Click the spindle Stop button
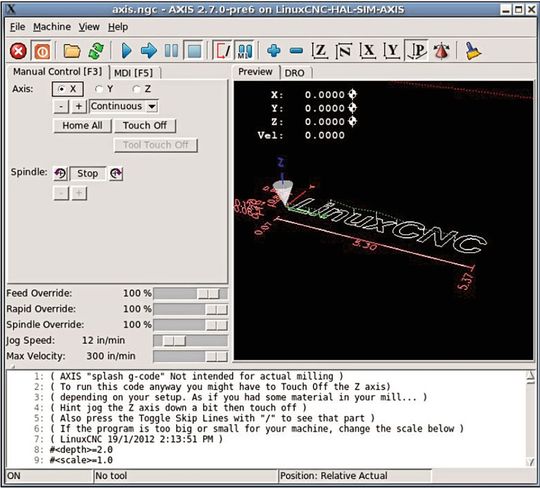Image resolution: width=540 pixels, height=488 pixels. [x=87, y=173]
